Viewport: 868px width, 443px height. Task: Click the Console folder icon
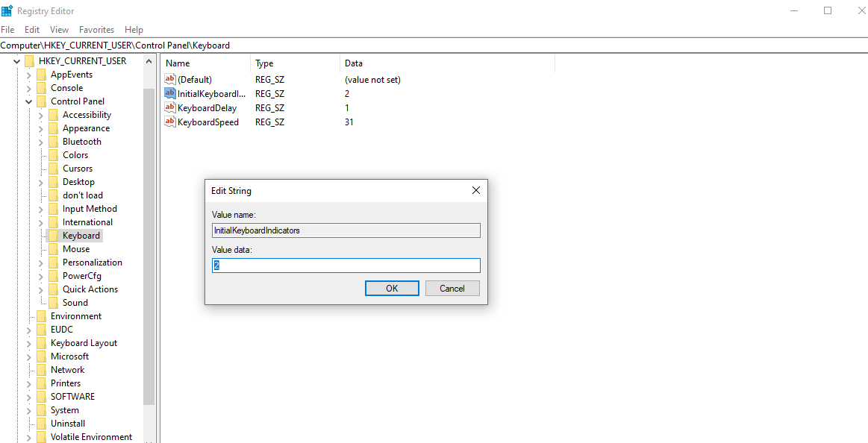pyautogui.click(x=42, y=88)
